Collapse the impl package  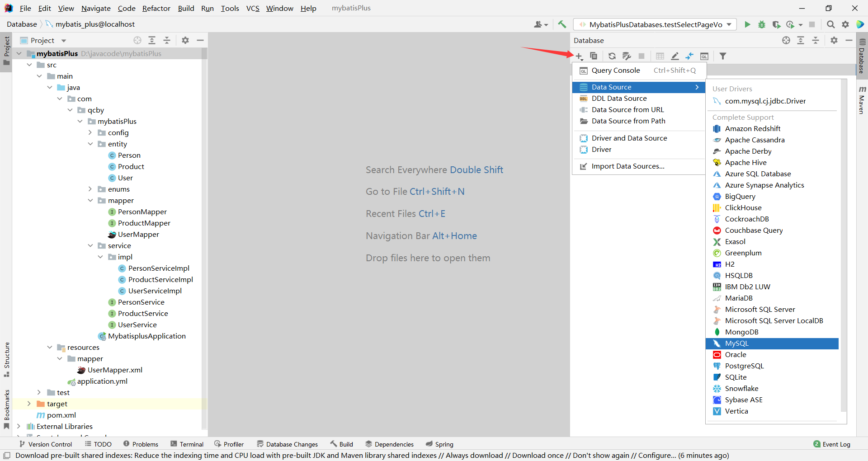[x=100, y=257]
